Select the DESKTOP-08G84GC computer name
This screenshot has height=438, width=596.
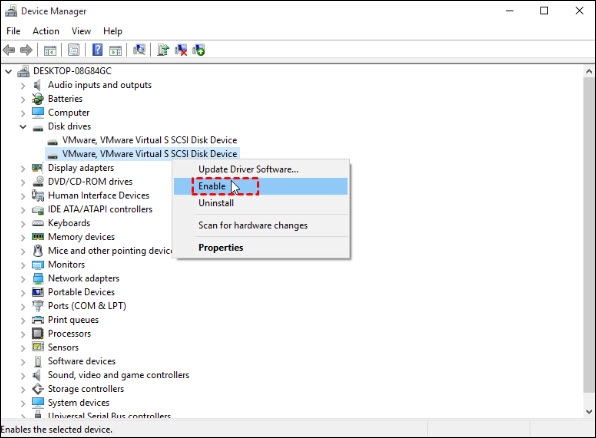(72, 71)
